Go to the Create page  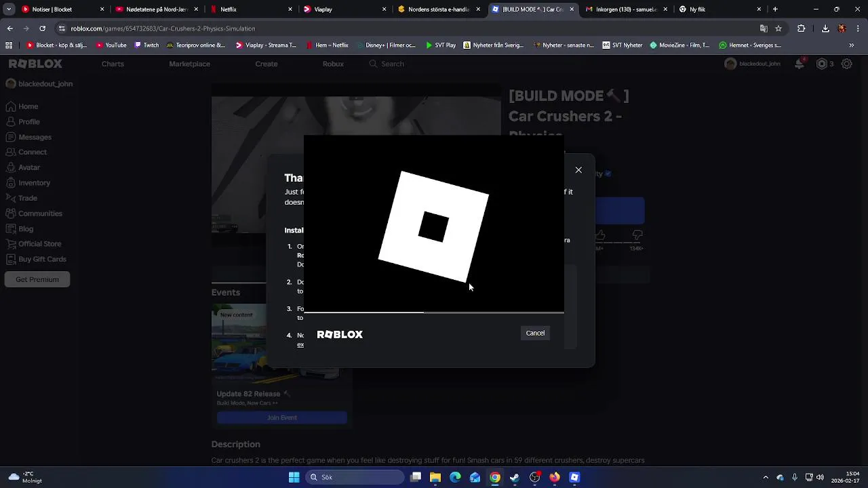click(x=267, y=64)
